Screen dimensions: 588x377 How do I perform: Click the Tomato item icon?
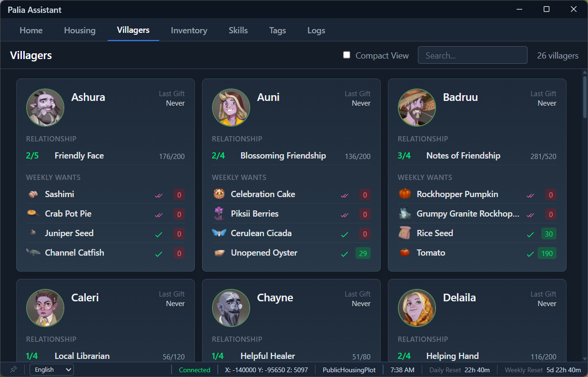tap(405, 253)
